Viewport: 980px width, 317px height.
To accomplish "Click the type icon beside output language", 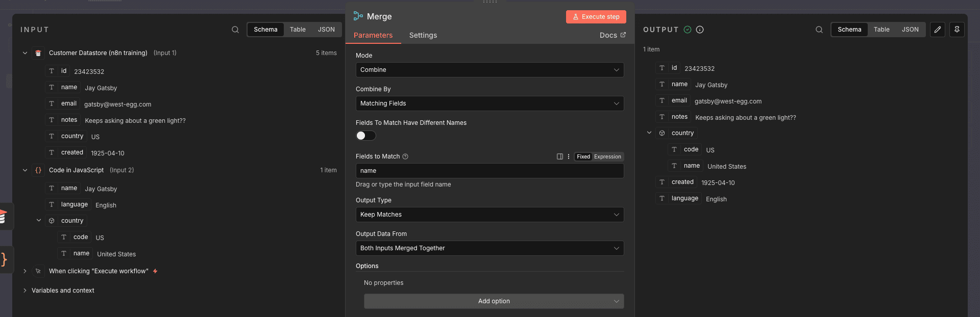I will pos(662,198).
